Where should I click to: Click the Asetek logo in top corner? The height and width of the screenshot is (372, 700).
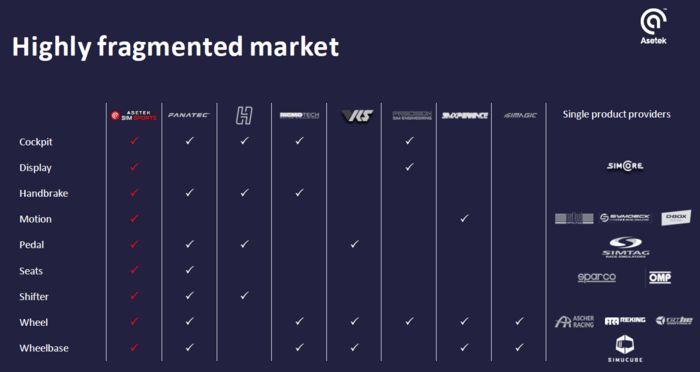point(653,27)
